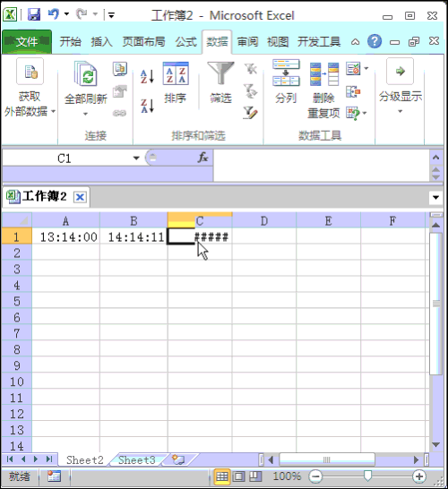Open the 获取外部数据 dropdown
The image size is (448, 489).
coord(30,88)
